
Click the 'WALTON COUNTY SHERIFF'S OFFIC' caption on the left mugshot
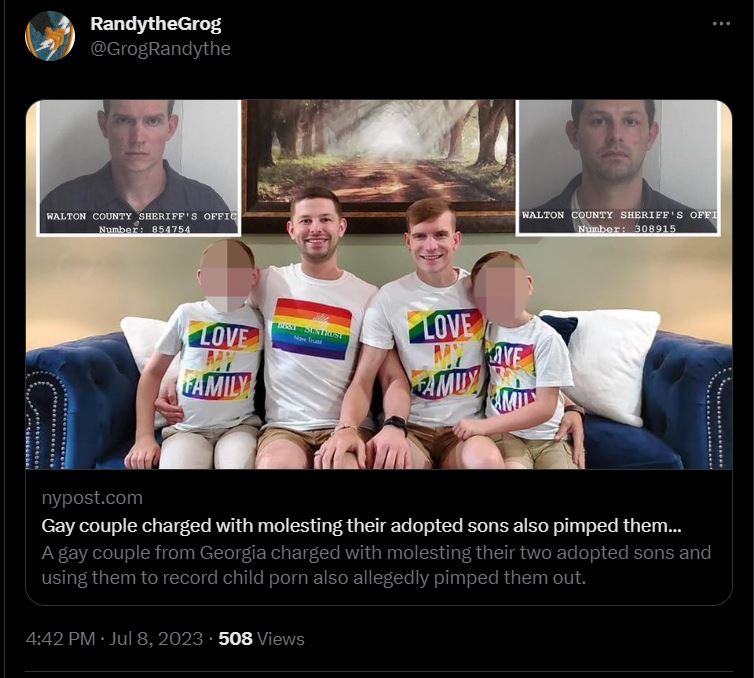[141, 216]
